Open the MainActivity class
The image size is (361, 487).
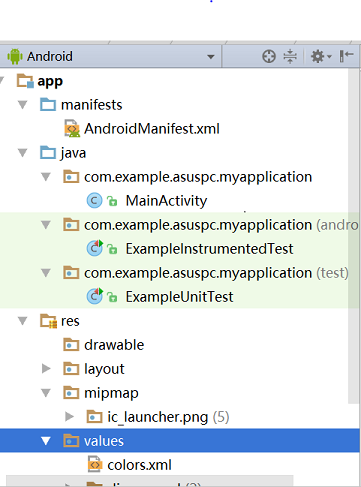(x=166, y=201)
